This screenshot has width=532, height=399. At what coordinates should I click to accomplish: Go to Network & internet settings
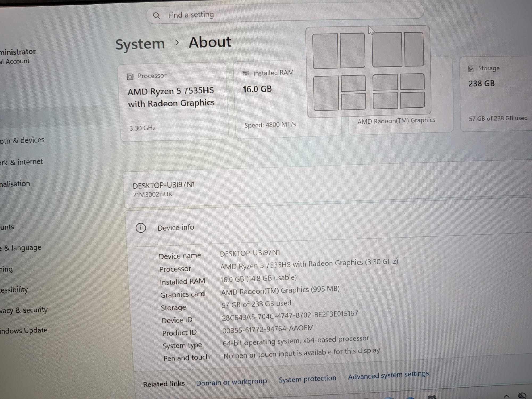[21, 162]
